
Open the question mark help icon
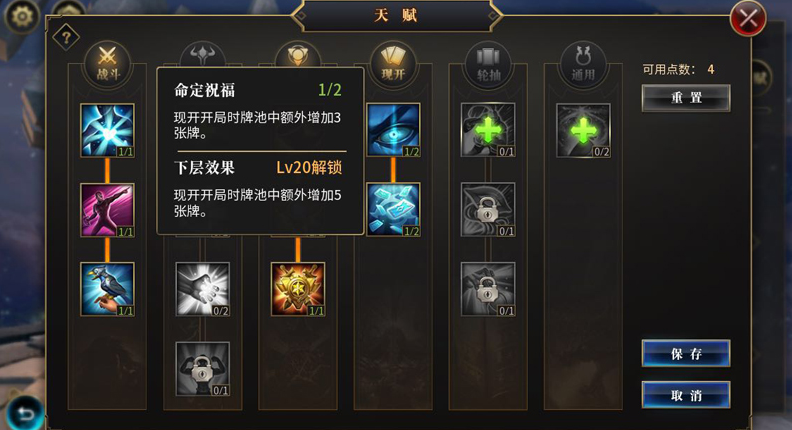[66, 37]
